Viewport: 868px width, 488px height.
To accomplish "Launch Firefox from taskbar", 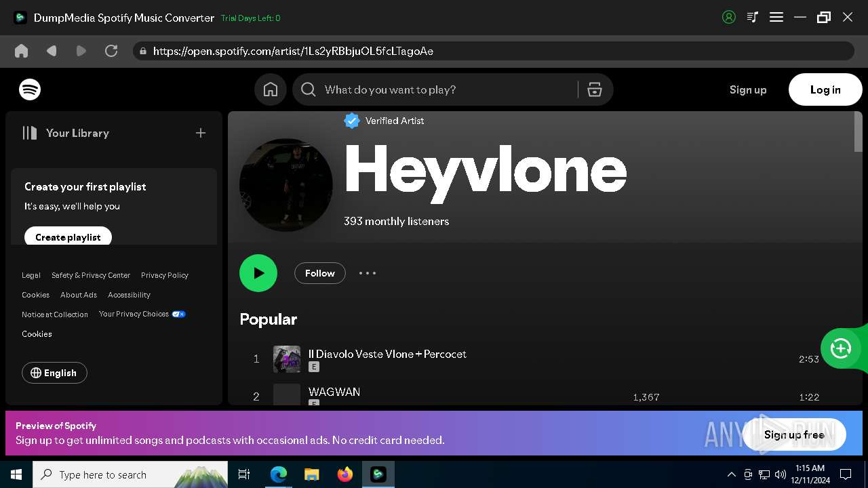I will point(345,474).
